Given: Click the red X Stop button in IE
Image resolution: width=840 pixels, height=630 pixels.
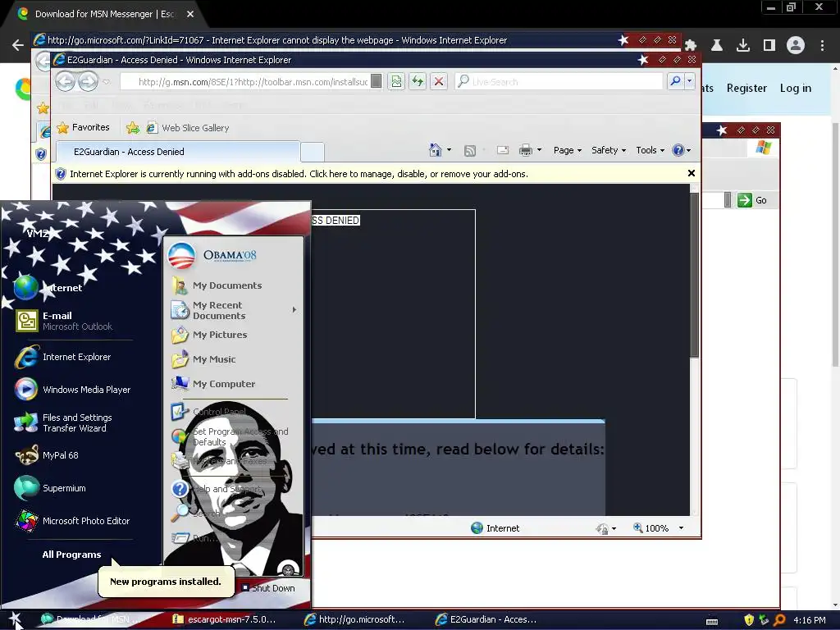Looking at the screenshot, I should pyautogui.click(x=439, y=81).
